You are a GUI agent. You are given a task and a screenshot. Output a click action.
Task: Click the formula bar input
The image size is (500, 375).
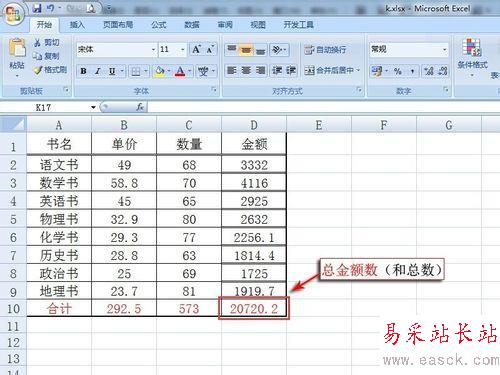323,107
